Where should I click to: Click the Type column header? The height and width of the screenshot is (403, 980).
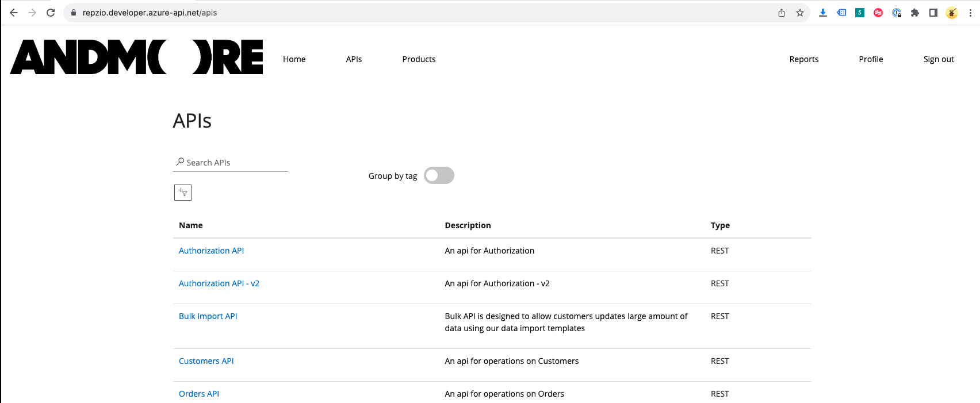[x=720, y=225]
